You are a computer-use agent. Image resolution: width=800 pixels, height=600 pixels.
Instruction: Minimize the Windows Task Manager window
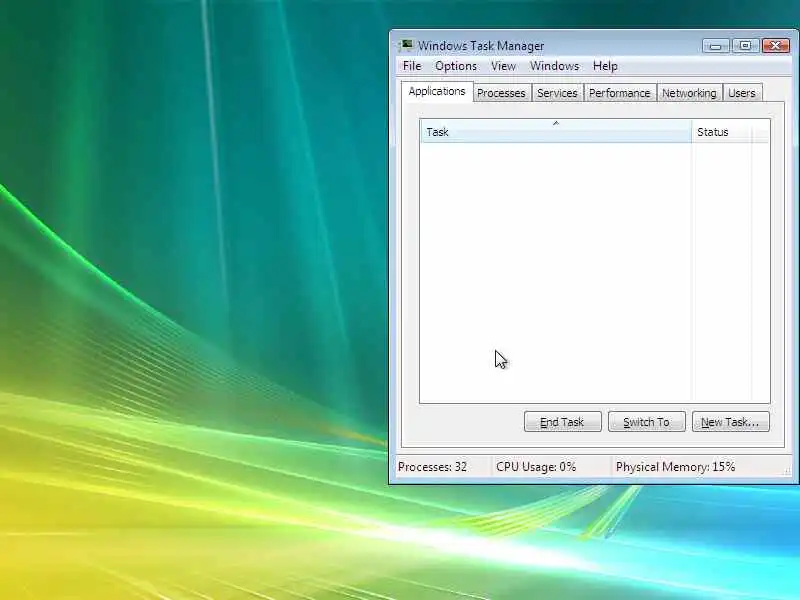point(716,46)
